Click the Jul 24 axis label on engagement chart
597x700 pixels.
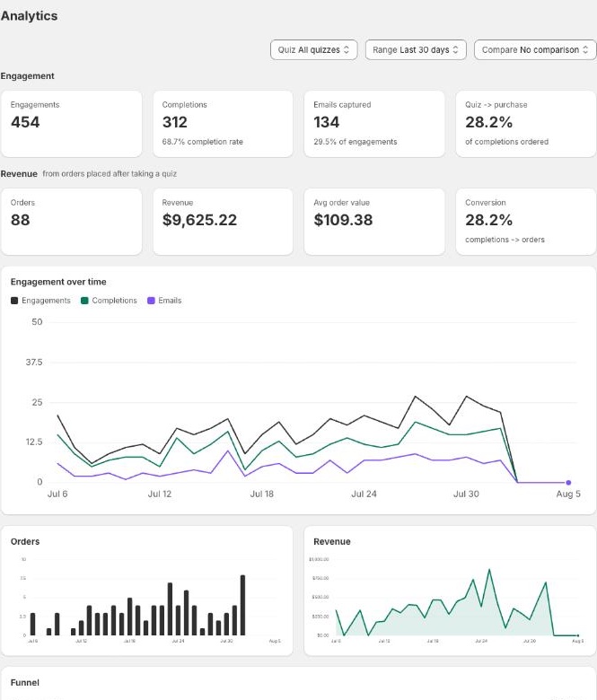coord(364,494)
